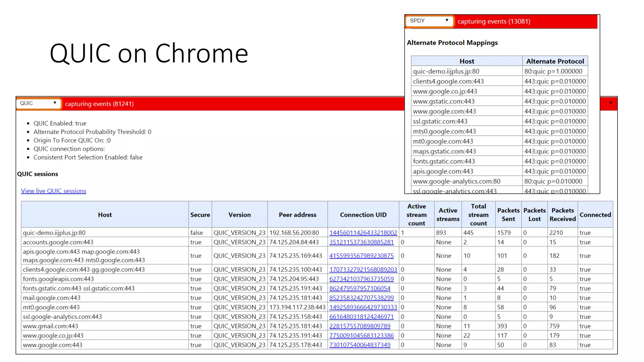Open connection UID 14925893666429730333
The width and height of the screenshot is (644, 362).
[363, 307]
